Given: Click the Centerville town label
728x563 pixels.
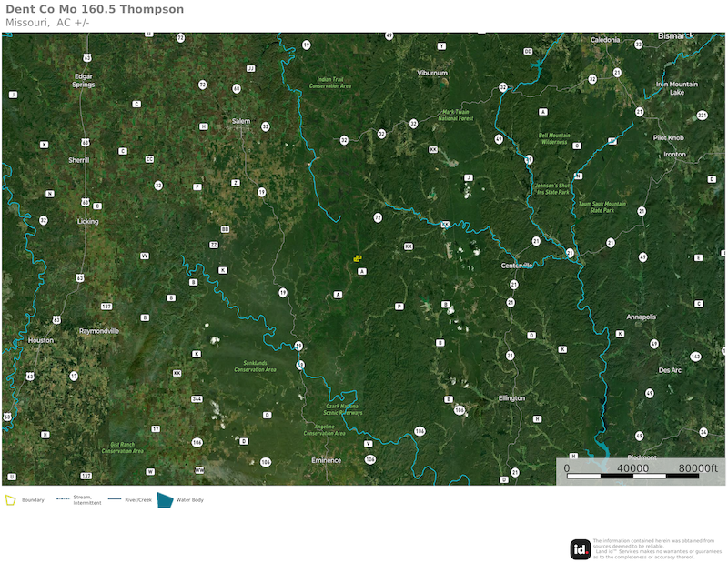Looking at the screenshot, I should 517,266.
